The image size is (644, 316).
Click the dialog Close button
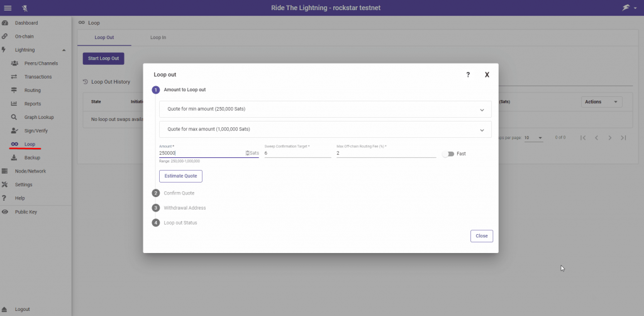[482, 236]
